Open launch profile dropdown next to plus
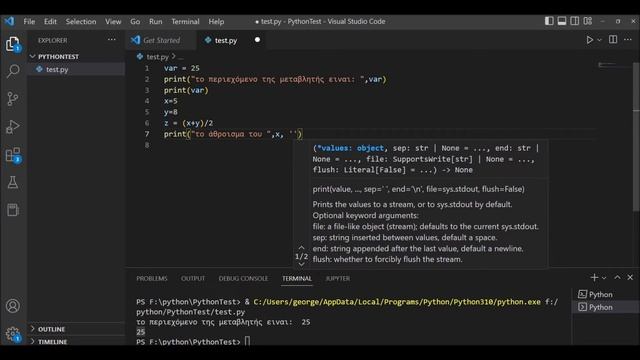Viewport: 640px width, 360px height. click(x=604, y=278)
